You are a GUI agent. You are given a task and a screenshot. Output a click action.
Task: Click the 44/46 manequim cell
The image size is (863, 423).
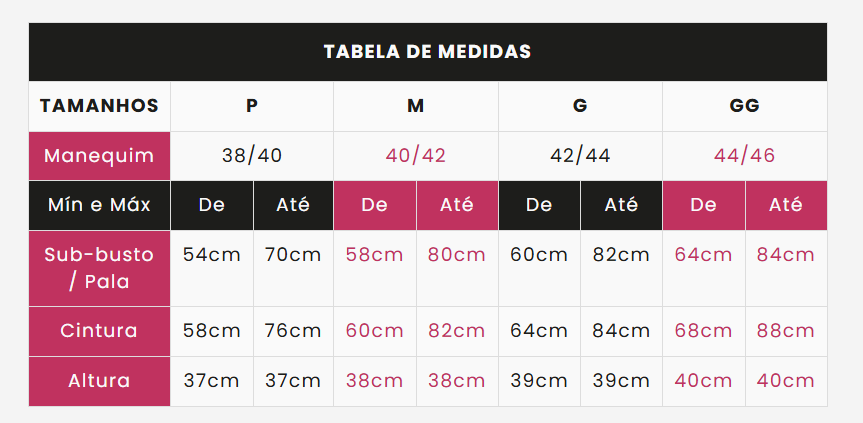click(745, 156)
